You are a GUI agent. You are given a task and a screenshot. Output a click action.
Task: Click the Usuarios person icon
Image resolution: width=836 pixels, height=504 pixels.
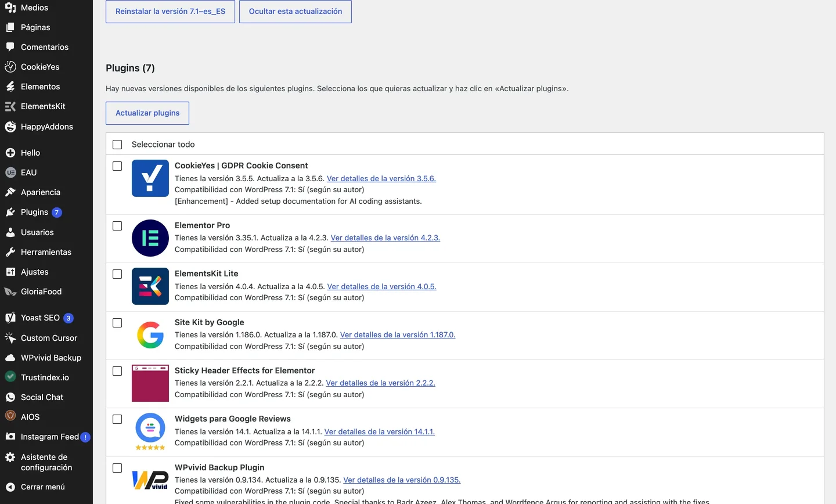(x=10, y=232)
